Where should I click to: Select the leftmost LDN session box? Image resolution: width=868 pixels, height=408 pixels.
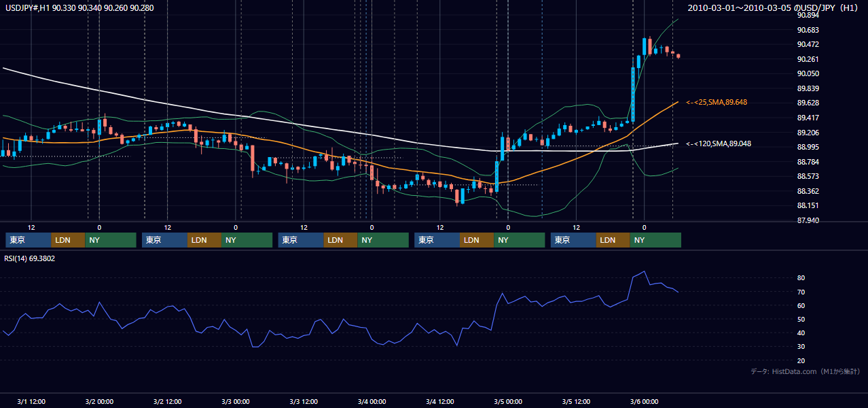click(68, 240)
